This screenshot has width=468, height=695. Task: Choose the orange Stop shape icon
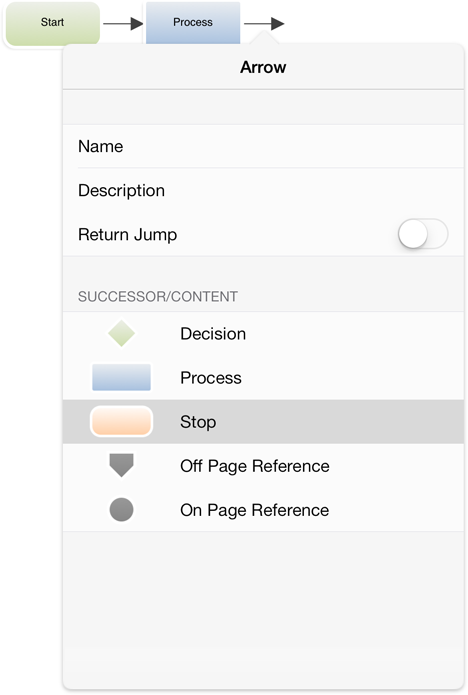(x=121, y=421)
